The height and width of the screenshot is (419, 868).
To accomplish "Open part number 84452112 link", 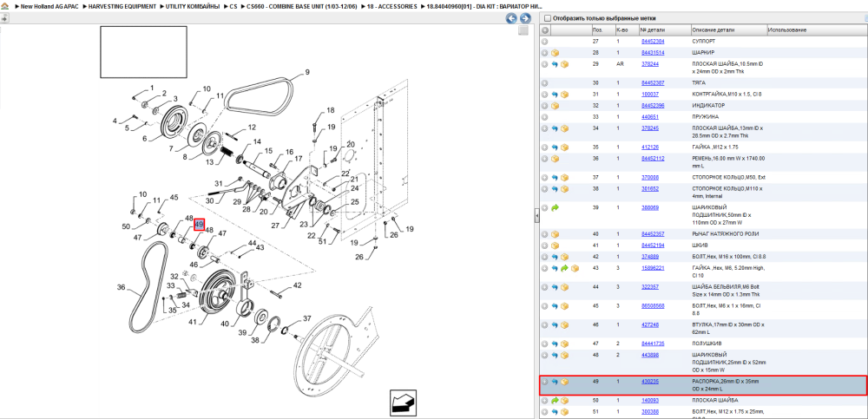I will [653, 158].
